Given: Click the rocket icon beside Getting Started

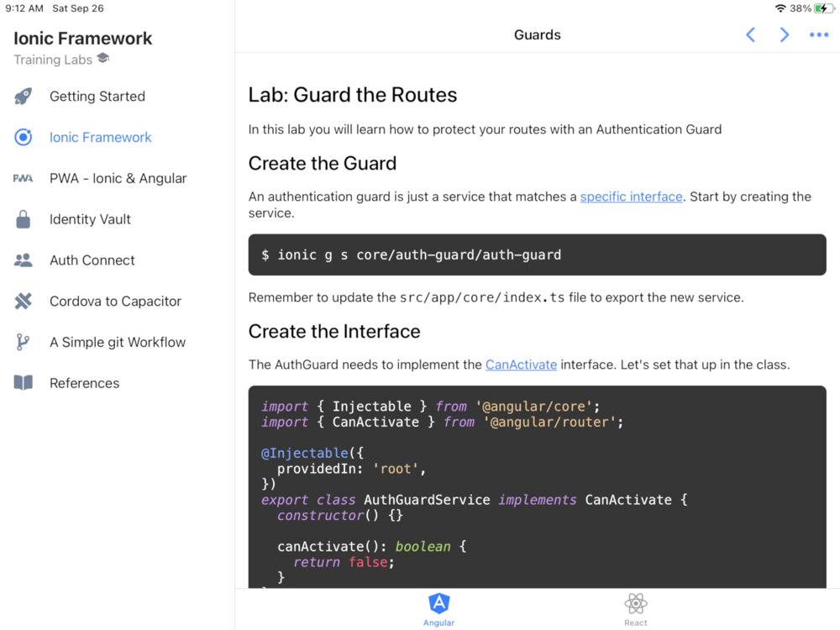Looking at the screenshot, I should click(23, 97).
